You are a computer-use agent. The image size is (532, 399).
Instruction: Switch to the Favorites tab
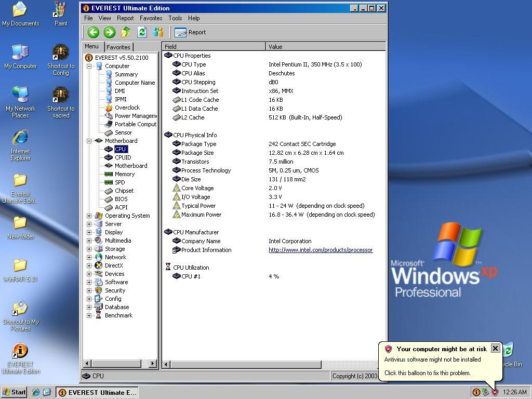[118, 47]
